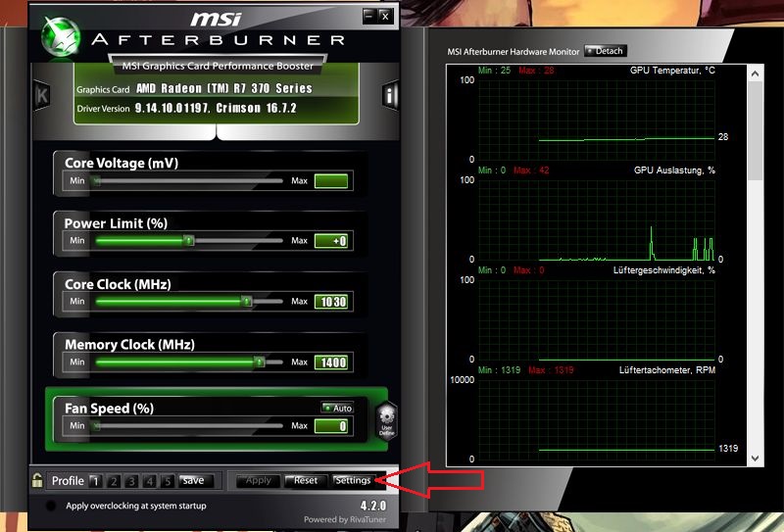Toggle Auto fan speed mode
Image resolution: width=784 pixels, height=532 pixels.
[337, 408]
